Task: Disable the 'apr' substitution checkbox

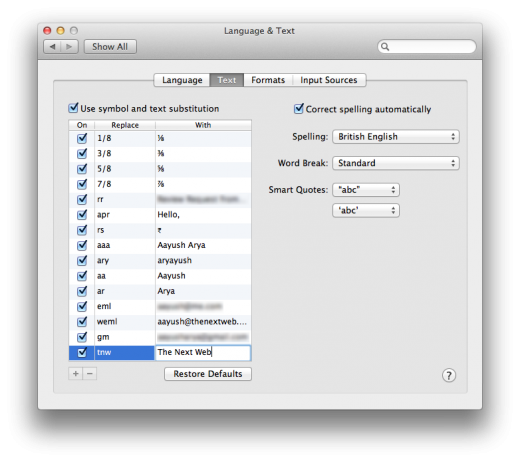Action: [82, 215]
